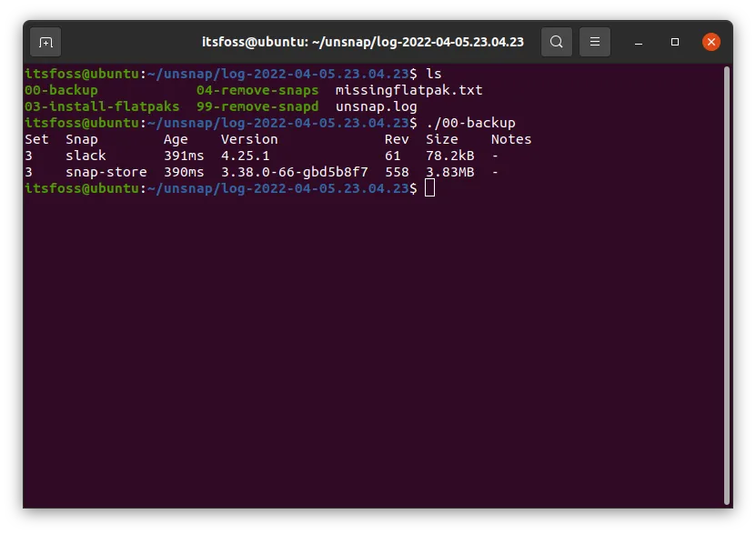
Task: Click the 03-install-flatpaks script name
Action: 102,106
